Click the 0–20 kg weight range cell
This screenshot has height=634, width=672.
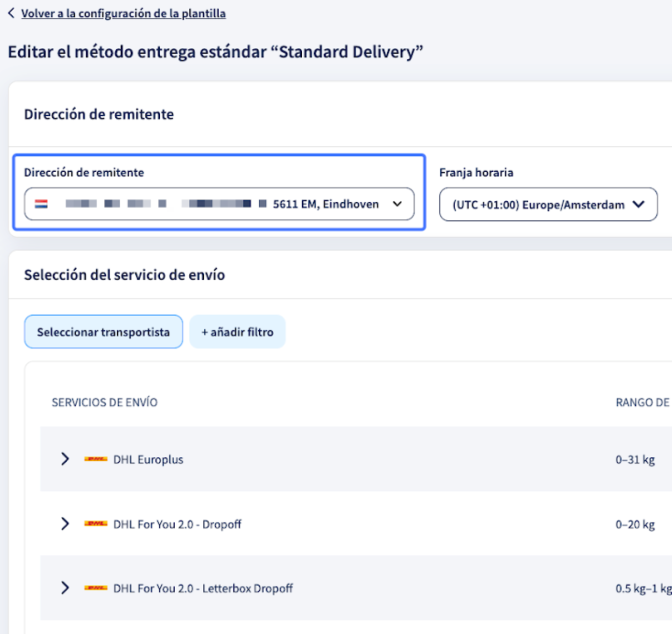point(635,524)
